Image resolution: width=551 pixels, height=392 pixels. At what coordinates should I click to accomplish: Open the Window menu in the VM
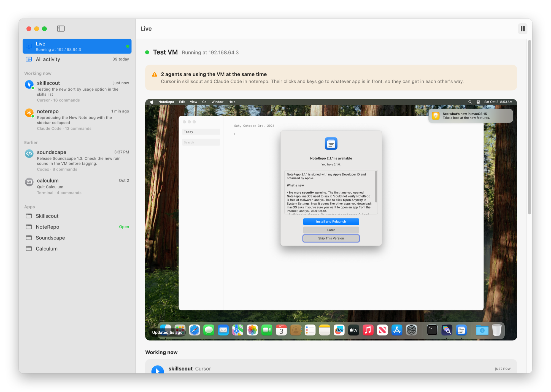pyautogui.click(x=217, y=102)
